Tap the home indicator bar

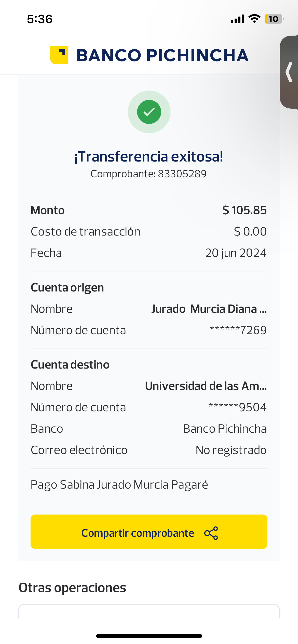coord(149,636)
